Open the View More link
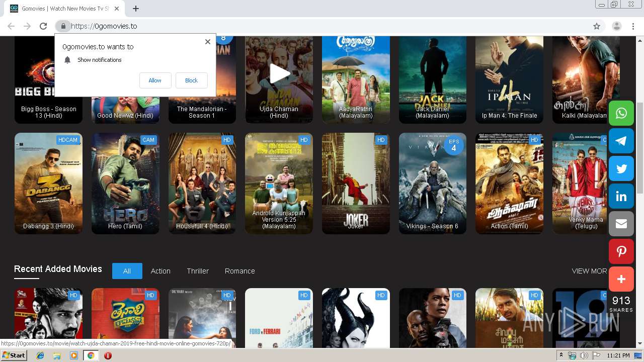Image resolution: width=644 pixels, height=362 pixels. click(590, 271)
